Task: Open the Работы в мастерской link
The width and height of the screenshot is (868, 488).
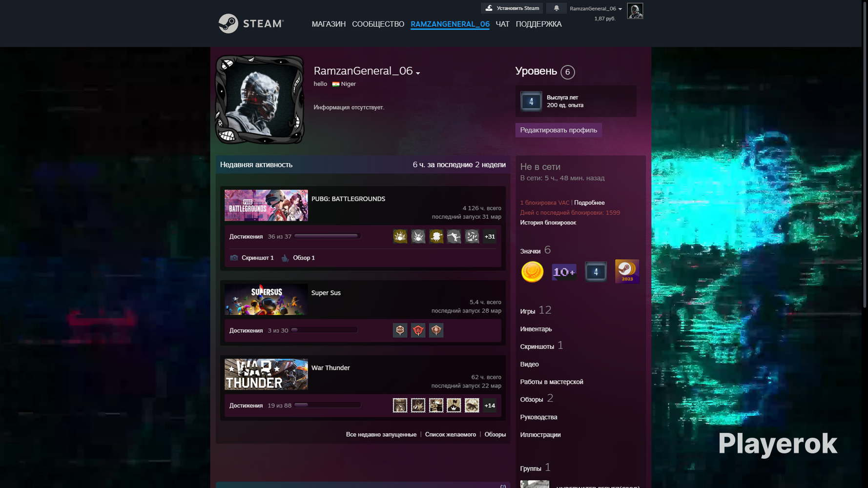Action: [x=552, y=382]
